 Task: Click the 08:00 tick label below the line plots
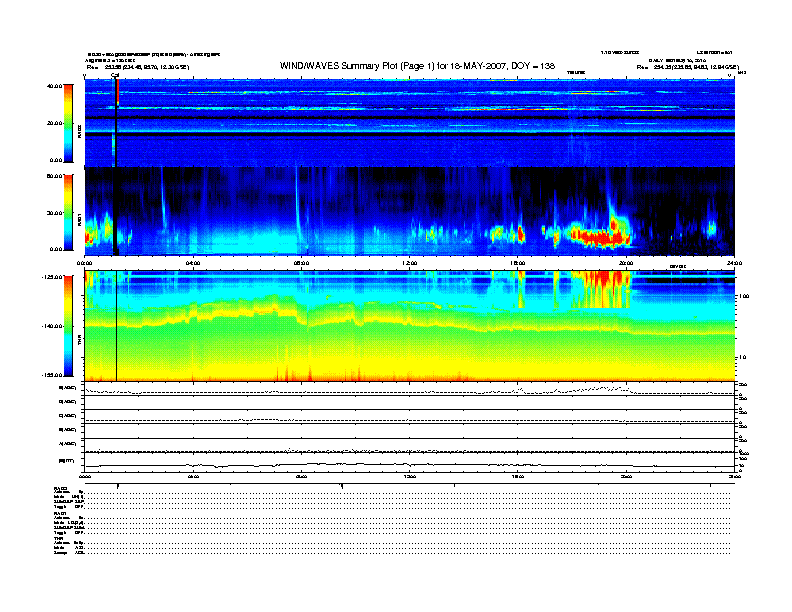(301, 476)
